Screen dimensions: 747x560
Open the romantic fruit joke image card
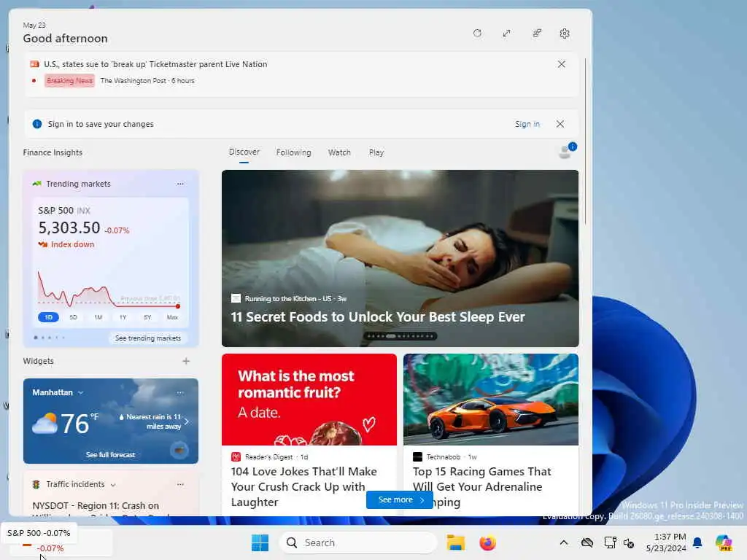309,400
